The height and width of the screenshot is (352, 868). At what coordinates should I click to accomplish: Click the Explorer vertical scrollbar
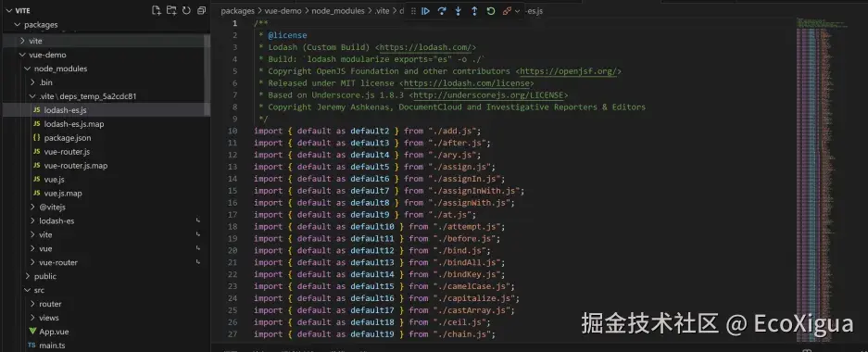pos(208,75)
